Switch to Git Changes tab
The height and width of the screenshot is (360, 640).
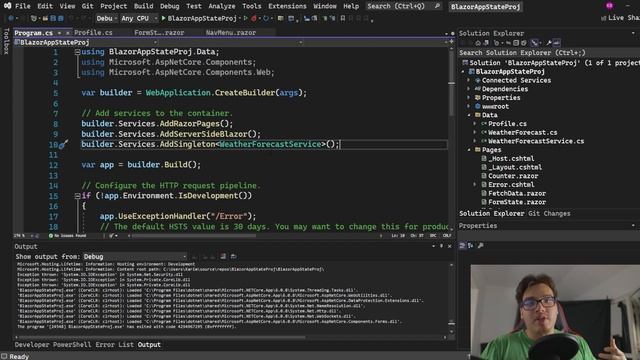549,213
